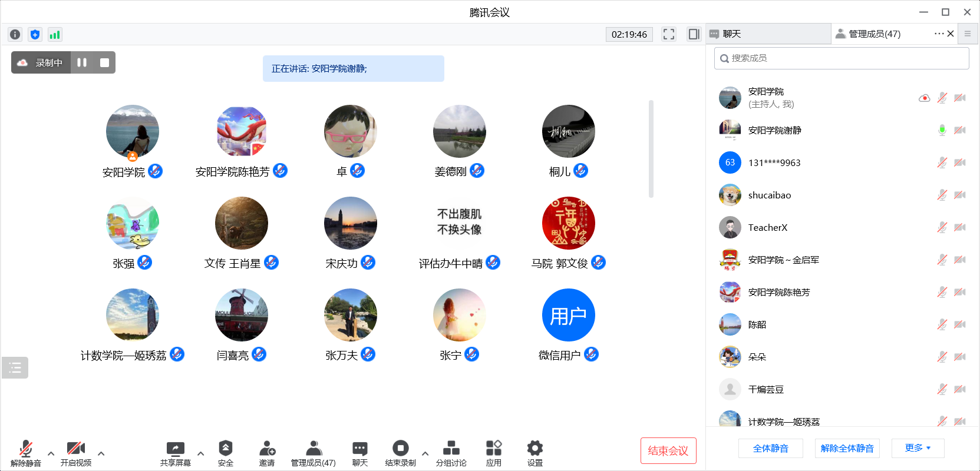Toggle microphone for 陈韶

[x=942, y=324]
